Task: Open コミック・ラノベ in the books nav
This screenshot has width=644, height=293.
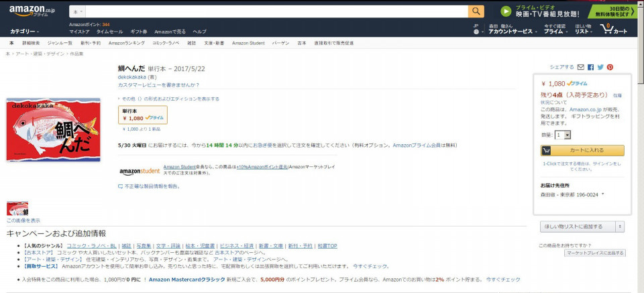Action: pyautogui.click(x=166, y=43)
